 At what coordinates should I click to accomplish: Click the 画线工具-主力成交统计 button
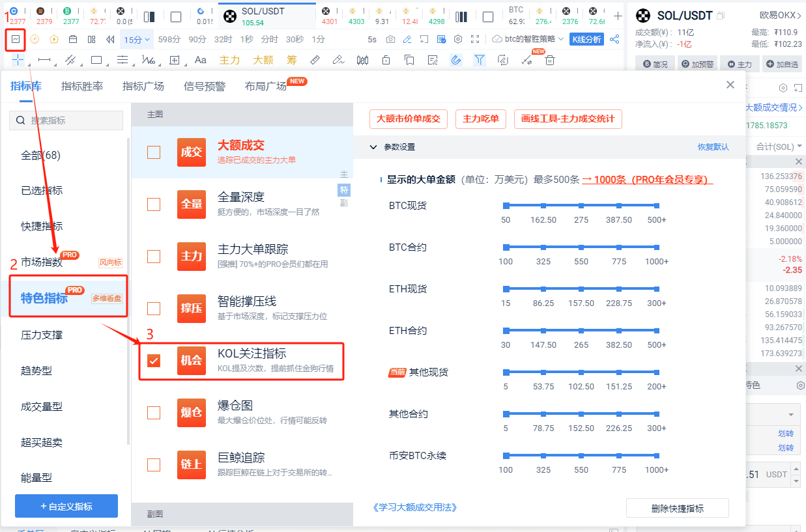(x=568, y=119)
